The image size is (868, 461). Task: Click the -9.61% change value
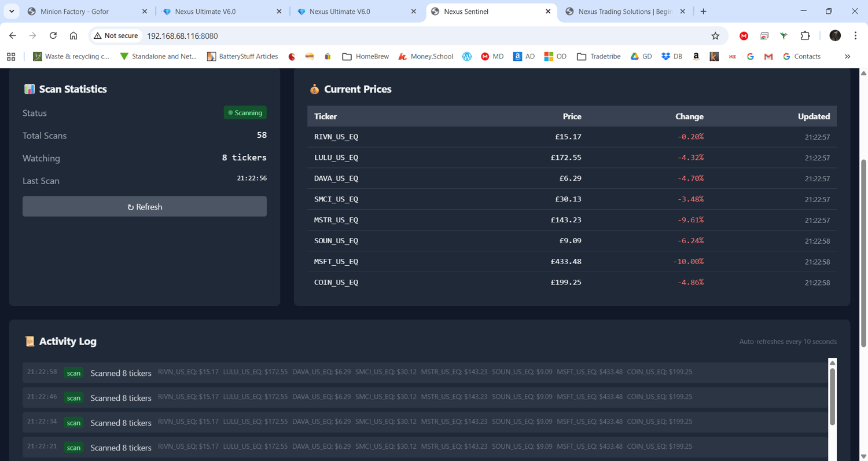tap(690, 220)
